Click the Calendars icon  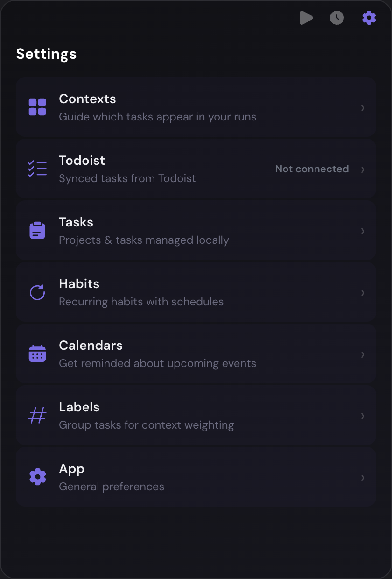click(37, 354)
